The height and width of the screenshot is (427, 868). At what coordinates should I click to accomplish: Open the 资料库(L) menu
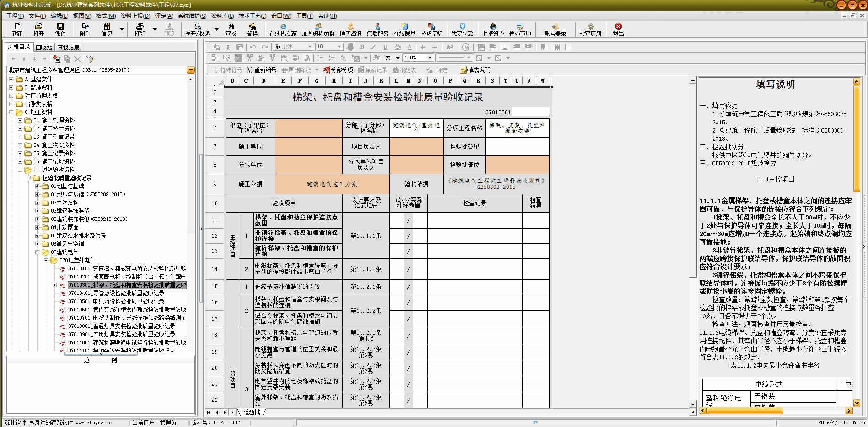tap(222, 16)
